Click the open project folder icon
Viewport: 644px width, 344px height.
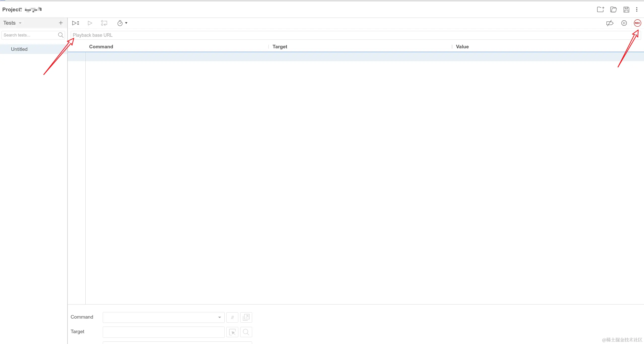coord(614,10)
